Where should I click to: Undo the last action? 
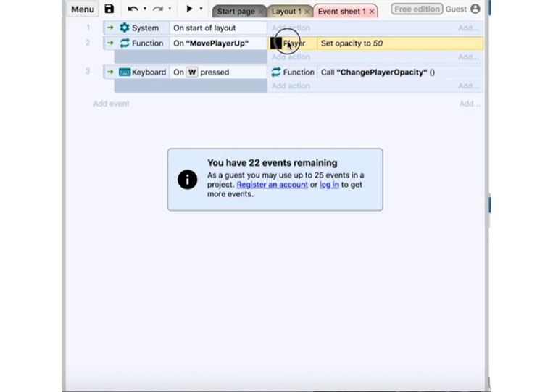[x=133, y=9]
